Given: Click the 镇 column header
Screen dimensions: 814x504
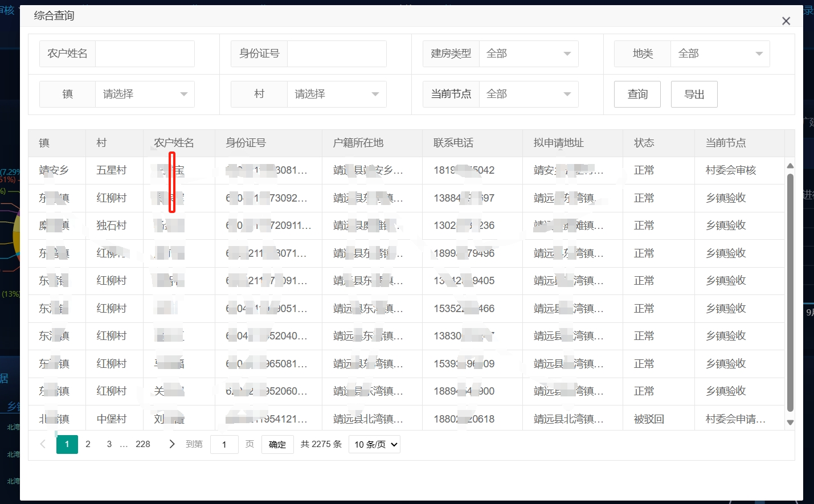Looking at the screenshot, I should (57, 143).
